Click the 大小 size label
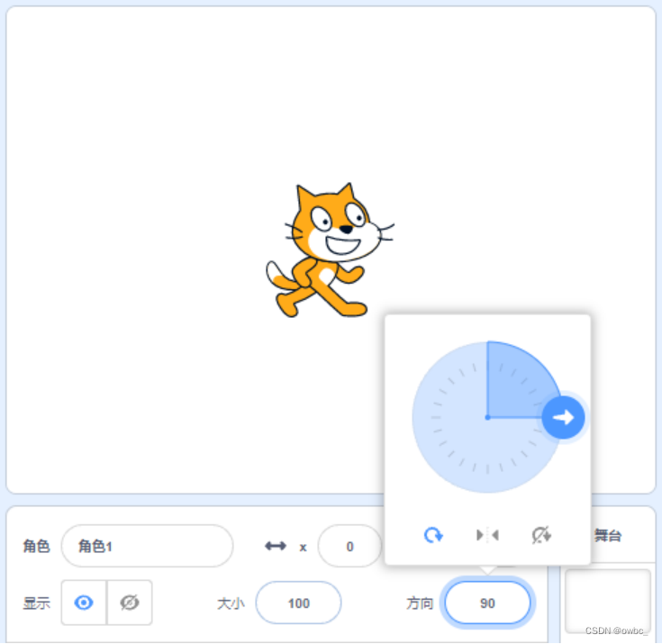Viewport: 662px width, 644px height. click(x=231, y=603)
